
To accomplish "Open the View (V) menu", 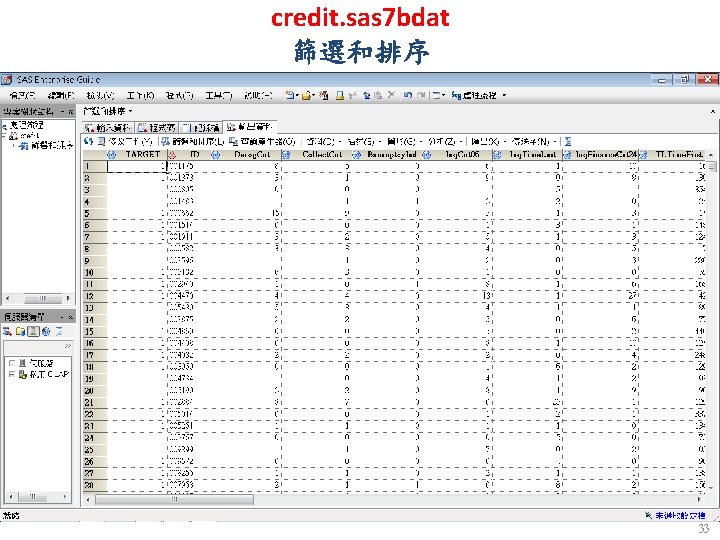I will coord(100,95).
